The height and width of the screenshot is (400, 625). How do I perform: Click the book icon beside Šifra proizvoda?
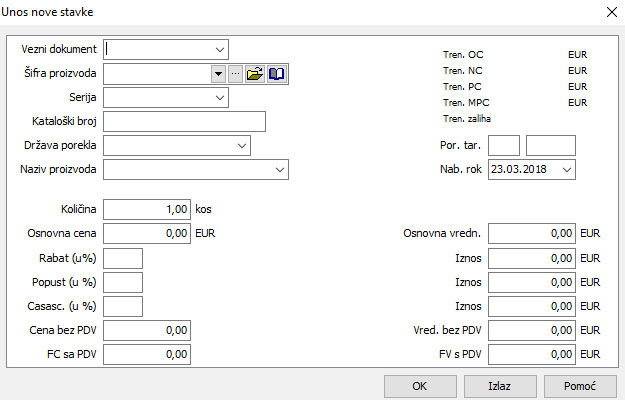pos(276,73)
